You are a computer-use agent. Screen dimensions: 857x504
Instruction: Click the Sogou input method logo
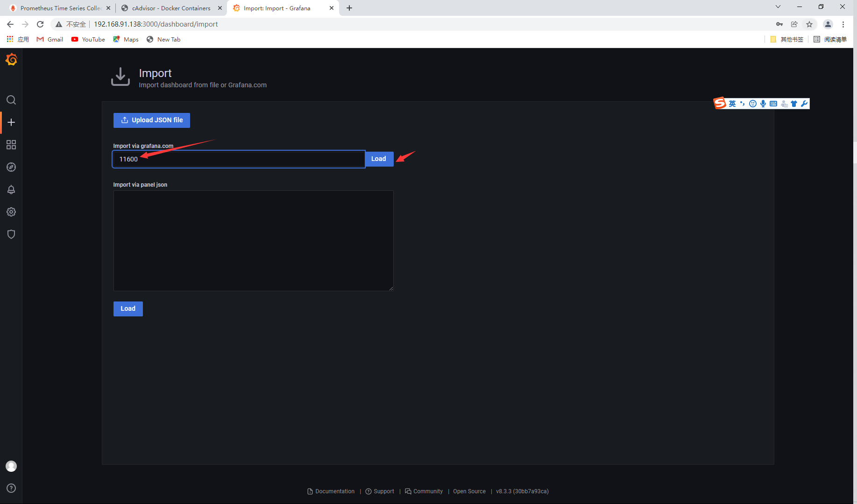720,103
